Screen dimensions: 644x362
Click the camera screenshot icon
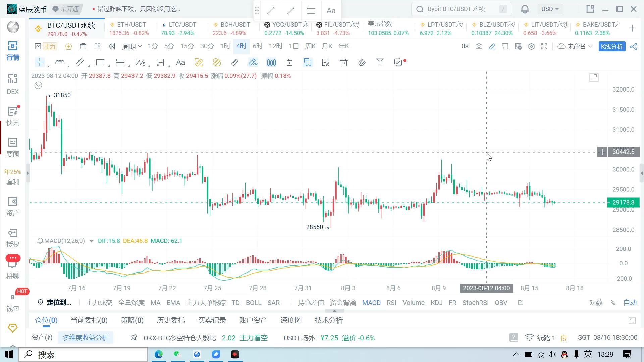click(479, 46)
